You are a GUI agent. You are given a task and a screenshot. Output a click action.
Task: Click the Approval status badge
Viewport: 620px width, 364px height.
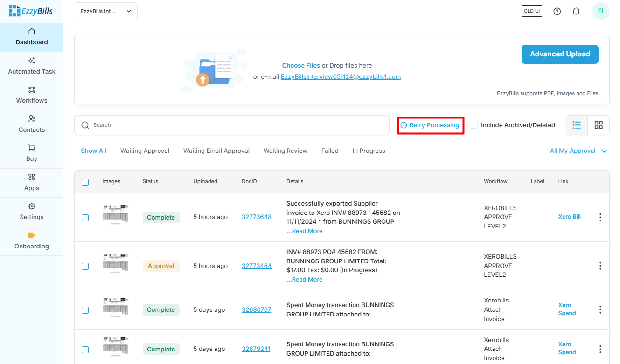click(161, 266)
